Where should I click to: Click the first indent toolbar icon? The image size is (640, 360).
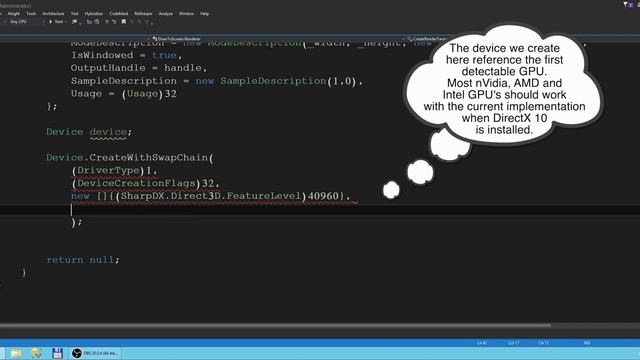(89, 22)
